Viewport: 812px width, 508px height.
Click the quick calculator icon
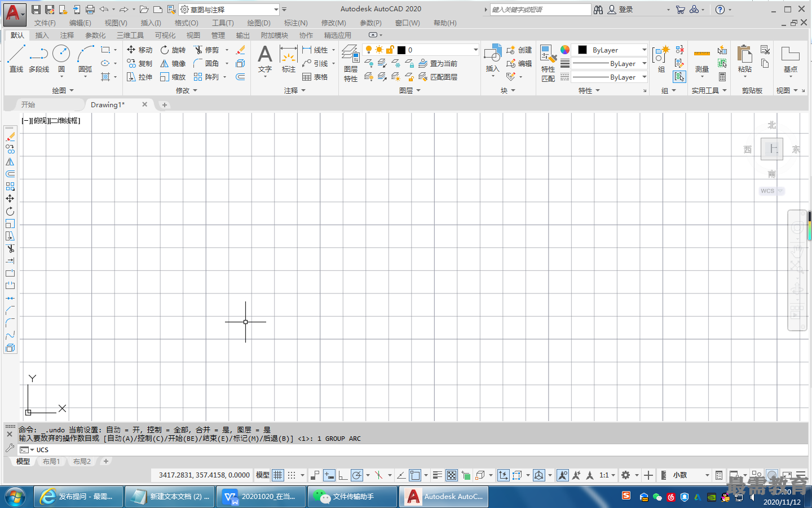coord(722,77)
